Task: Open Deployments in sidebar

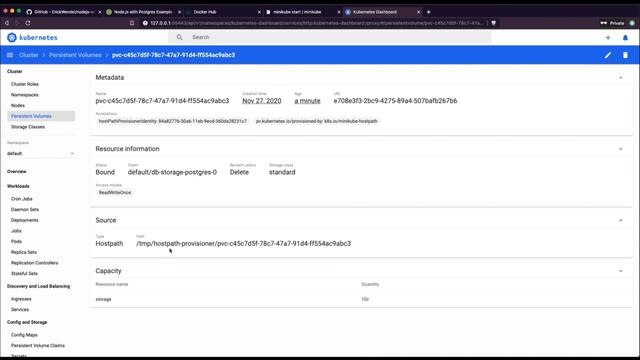Action: coord(24,220)
